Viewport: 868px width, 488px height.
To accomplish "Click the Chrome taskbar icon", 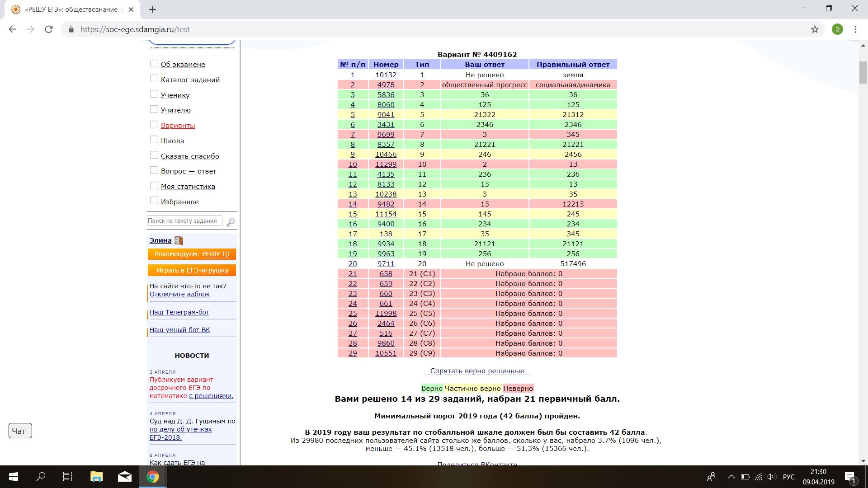I will tap(153, 477).
